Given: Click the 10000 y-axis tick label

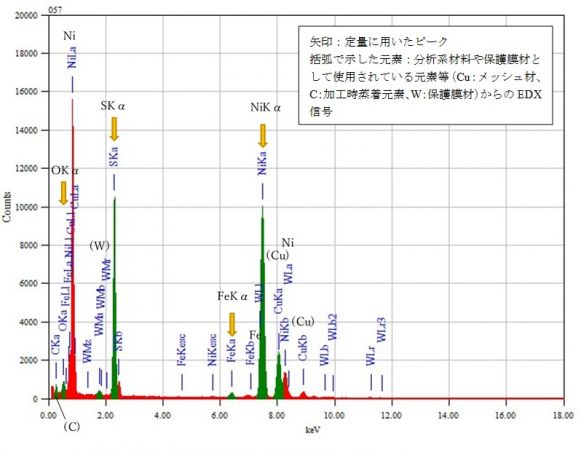Looking at the screenshot, I should click(x=26, y=207).
